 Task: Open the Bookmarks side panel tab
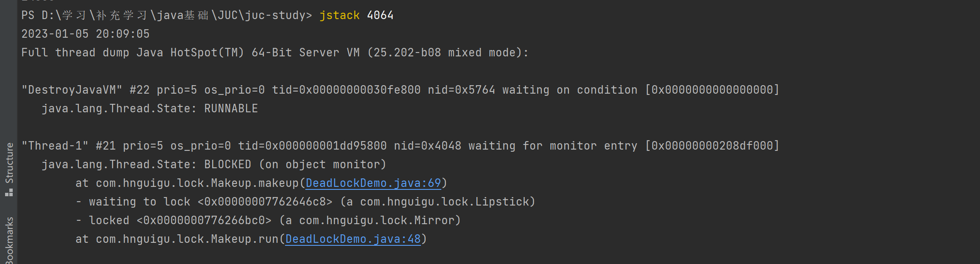(9, 241)
